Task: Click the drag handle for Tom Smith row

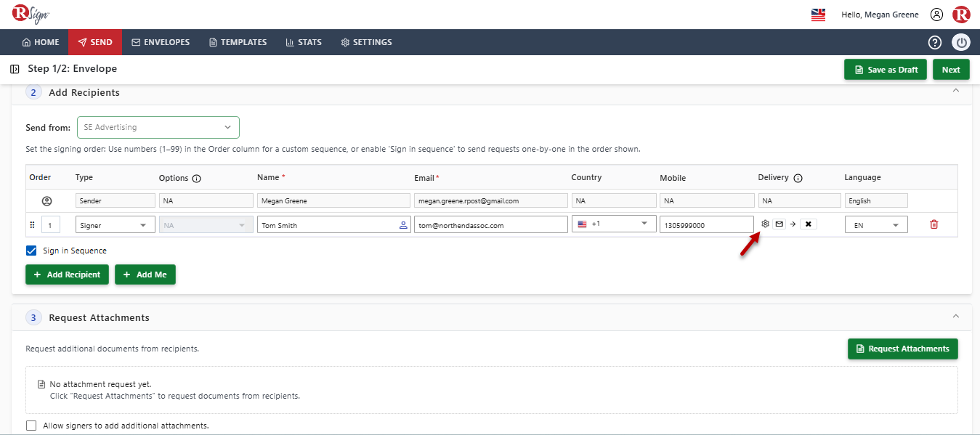Action: coord(31,225)
